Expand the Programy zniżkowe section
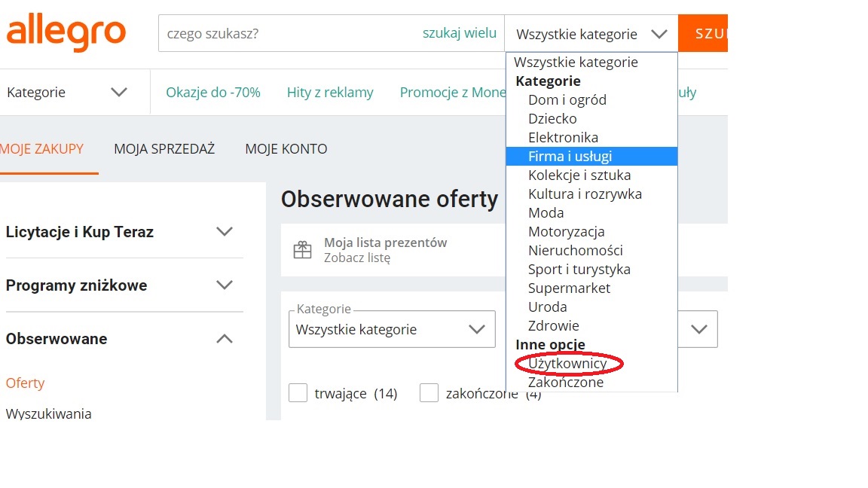Viewport: 868px width, 488px height. pos(224,285)
